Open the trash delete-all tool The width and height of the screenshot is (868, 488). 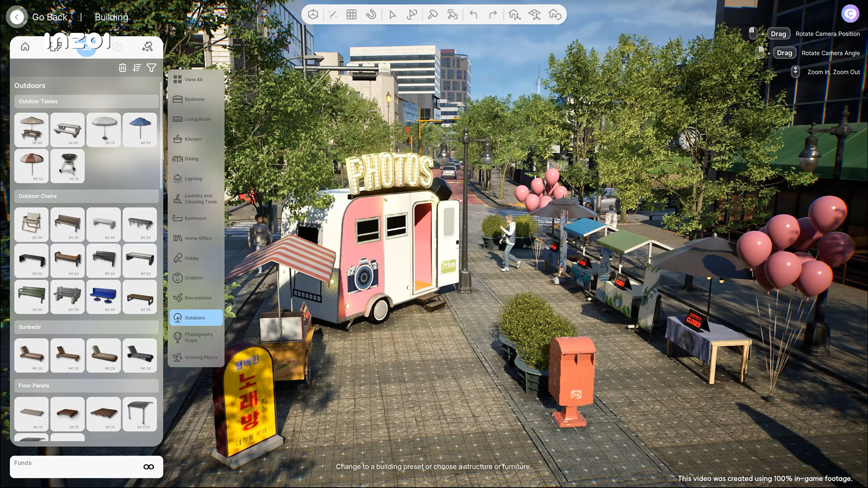123,68
